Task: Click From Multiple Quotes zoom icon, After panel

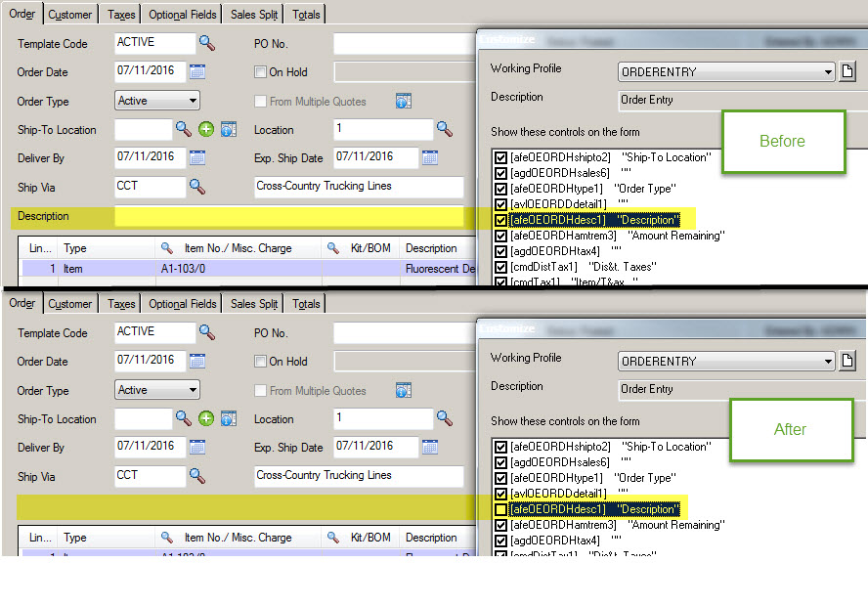Action: (x=404, y=390)
